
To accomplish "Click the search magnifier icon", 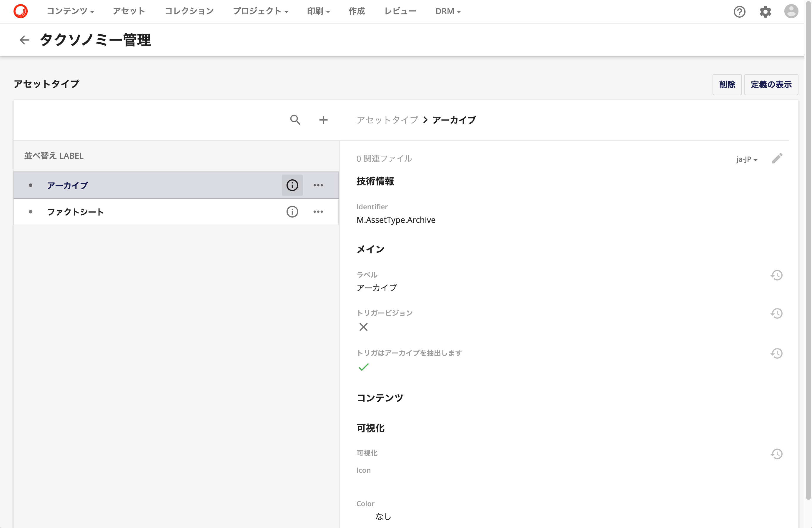I will tap(295, 120).
